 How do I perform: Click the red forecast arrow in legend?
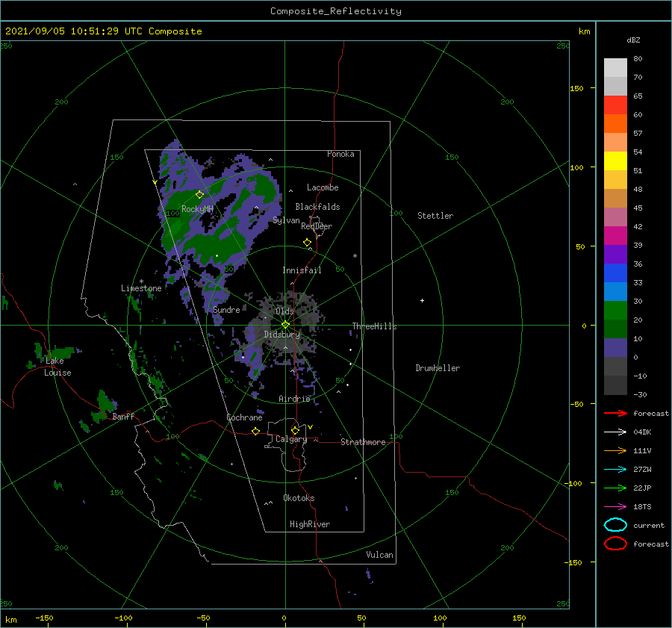[x=615, y=413]
